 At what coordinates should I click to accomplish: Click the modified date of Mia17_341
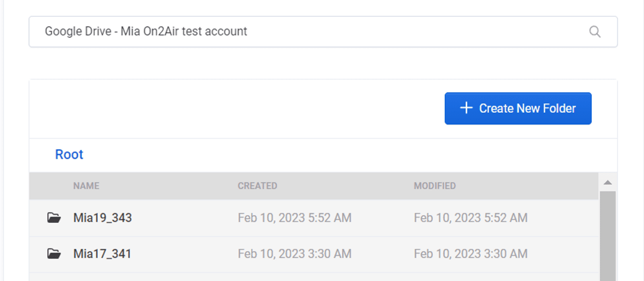471,254
